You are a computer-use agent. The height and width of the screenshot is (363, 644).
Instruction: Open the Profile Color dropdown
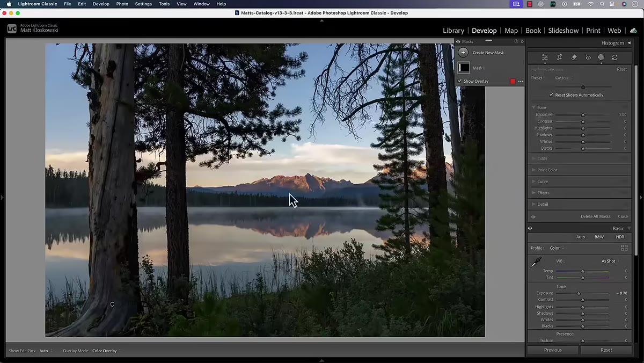pyautogui.click(x=557, y=248)
